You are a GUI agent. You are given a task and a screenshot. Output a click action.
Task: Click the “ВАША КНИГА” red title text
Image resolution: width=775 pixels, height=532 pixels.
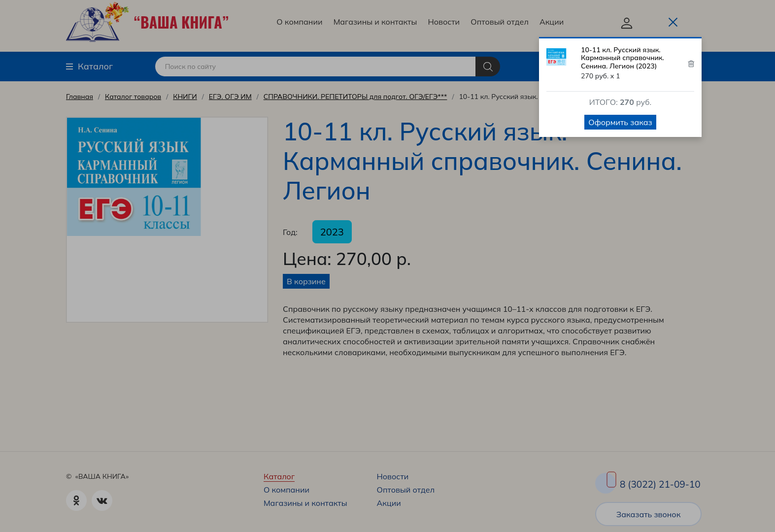pyautogui.click(x=181, y=23)
